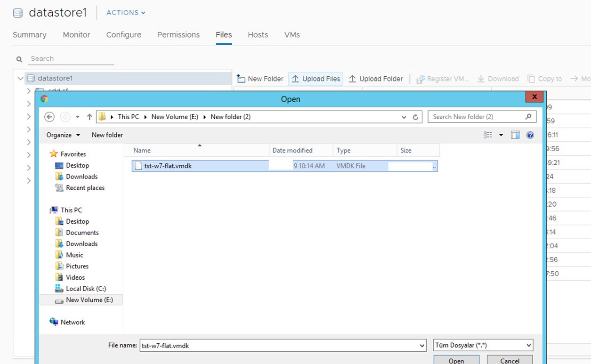The width and height of the screenshot is (591, 364).
Task: Expand the view options dropdown arrow
Action: (x=501, y=135)
